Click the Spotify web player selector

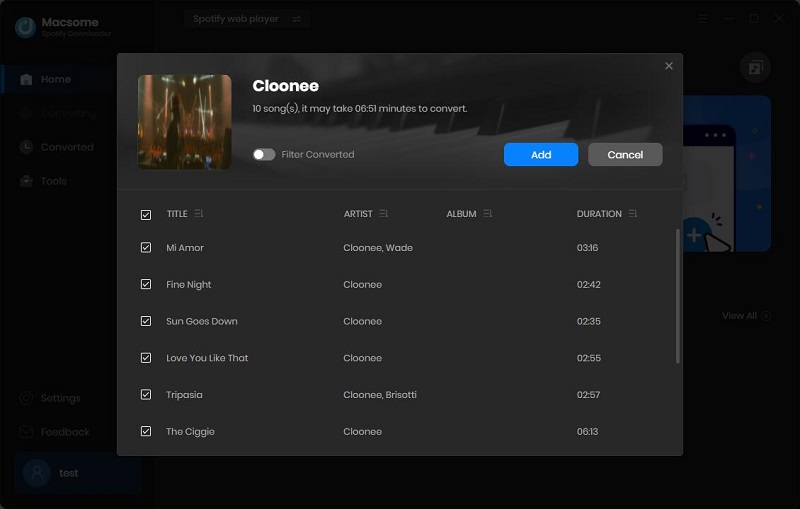coord(247,19)
